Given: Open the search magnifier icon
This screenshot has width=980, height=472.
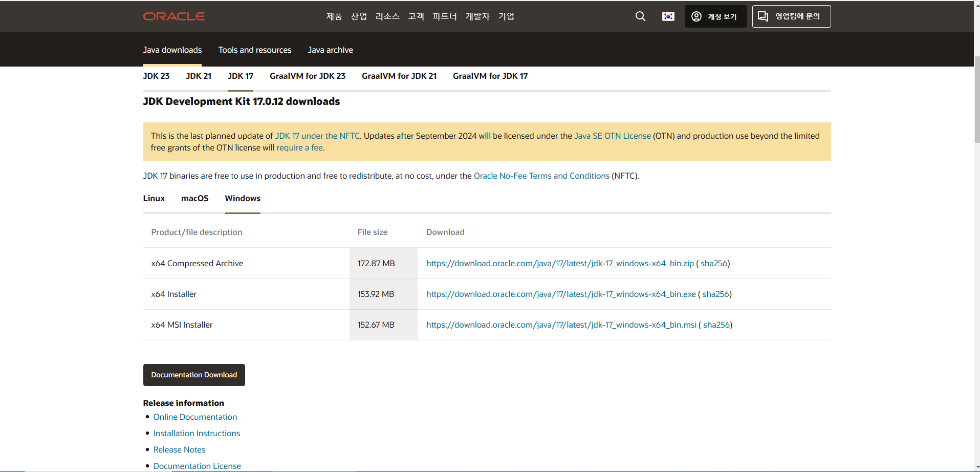Looking at the screenshot, I should 640,16.
